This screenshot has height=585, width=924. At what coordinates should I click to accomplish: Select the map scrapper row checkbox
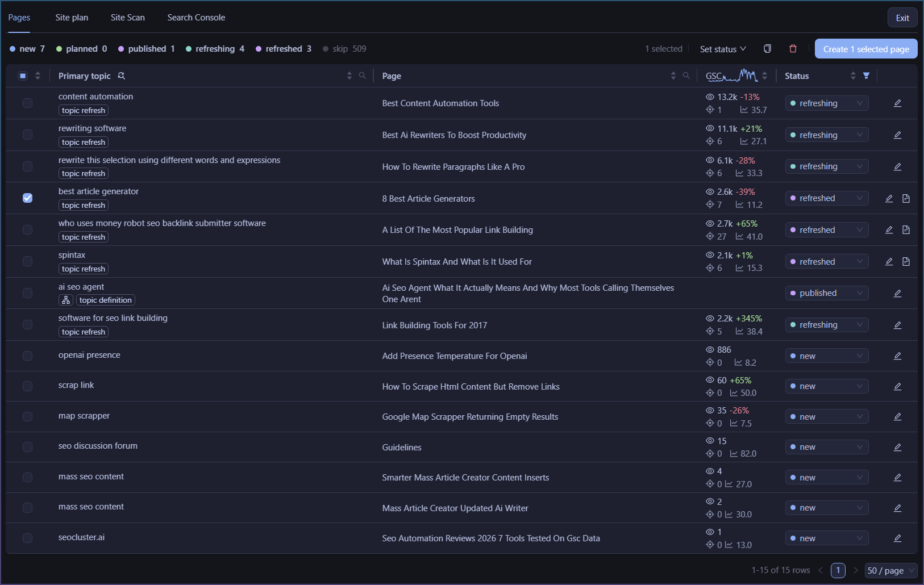(27, 417)
